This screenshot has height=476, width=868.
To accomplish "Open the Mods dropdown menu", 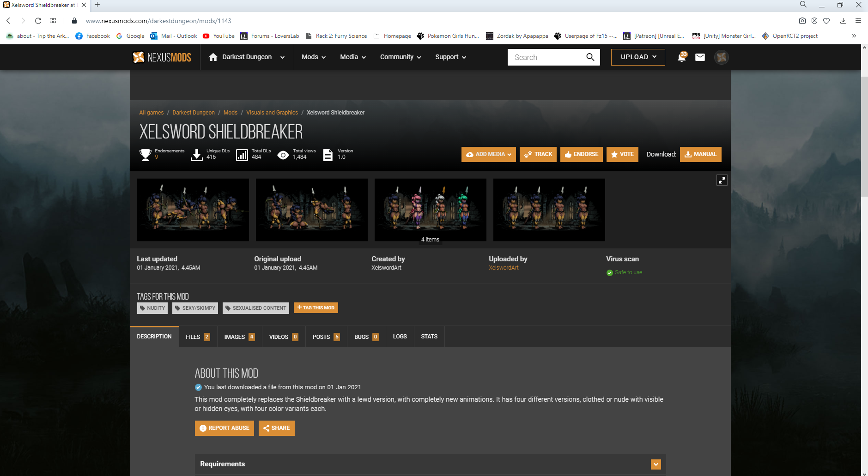I will 314,57.
